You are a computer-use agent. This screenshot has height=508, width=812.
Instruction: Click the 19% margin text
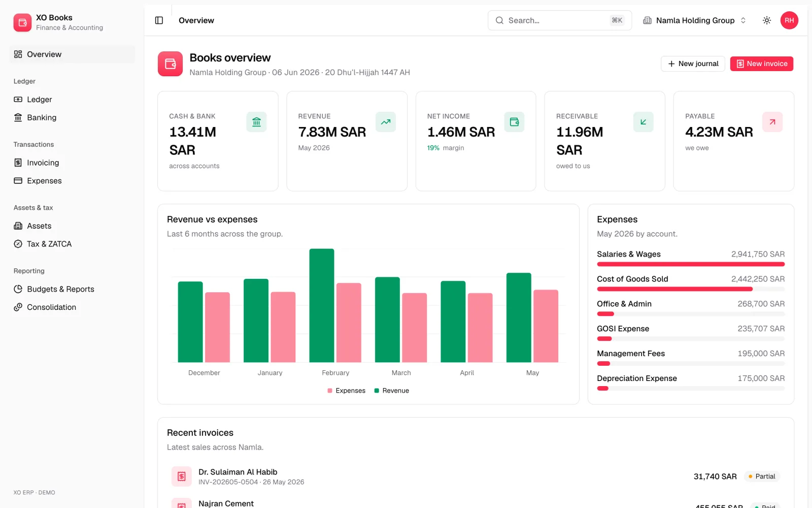446,148
